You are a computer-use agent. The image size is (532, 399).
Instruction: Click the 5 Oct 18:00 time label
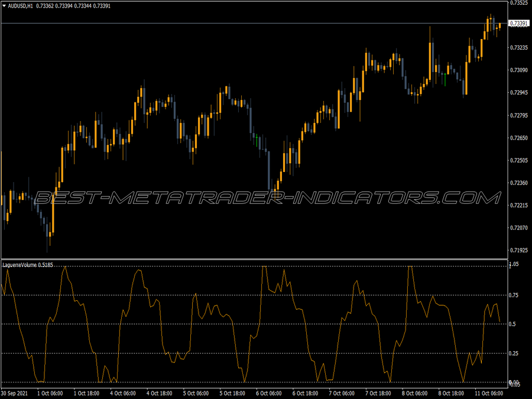pyautogui.click(x=232, y=393)
